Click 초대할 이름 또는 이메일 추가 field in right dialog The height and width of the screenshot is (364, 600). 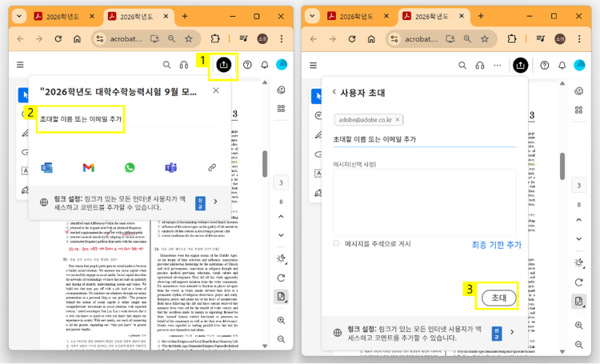click(424, 139)
